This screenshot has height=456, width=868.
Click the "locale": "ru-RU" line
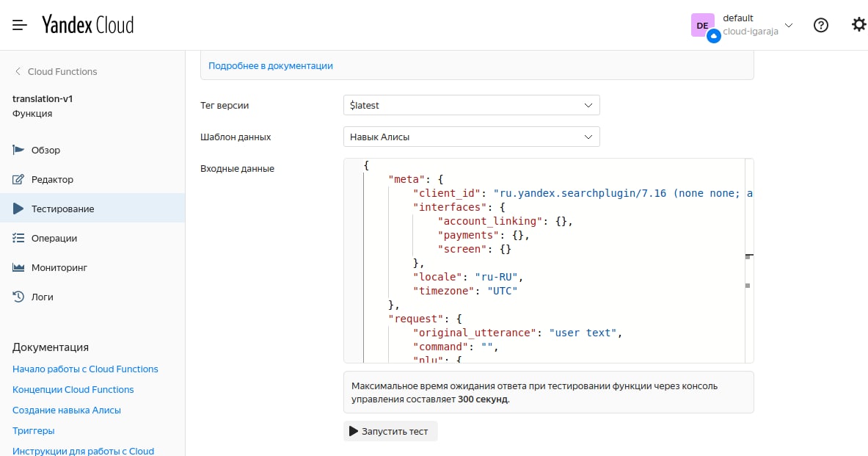point(468,277)
